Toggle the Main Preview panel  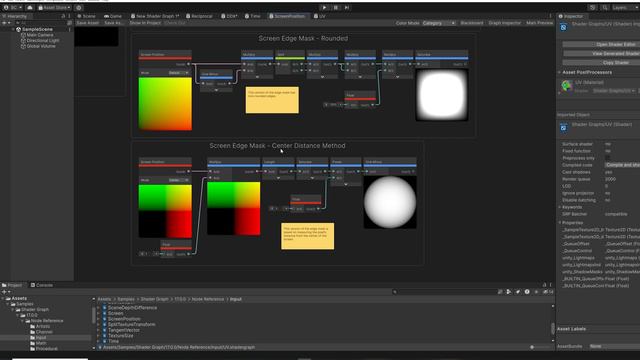[539, 23]
